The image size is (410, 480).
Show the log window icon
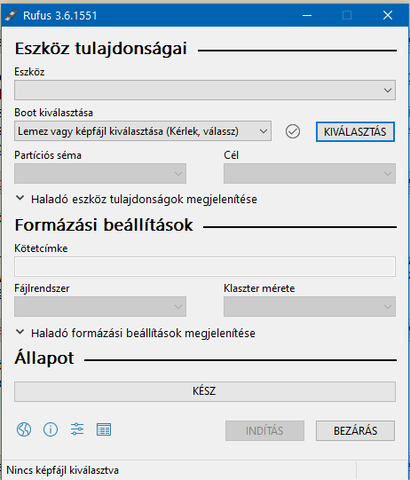coord(104,429)
